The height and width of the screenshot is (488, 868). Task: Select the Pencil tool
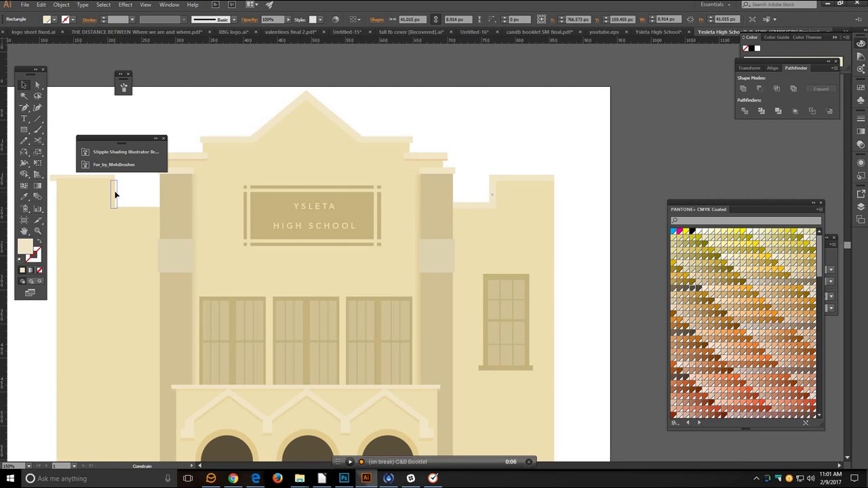click(24, 140)
